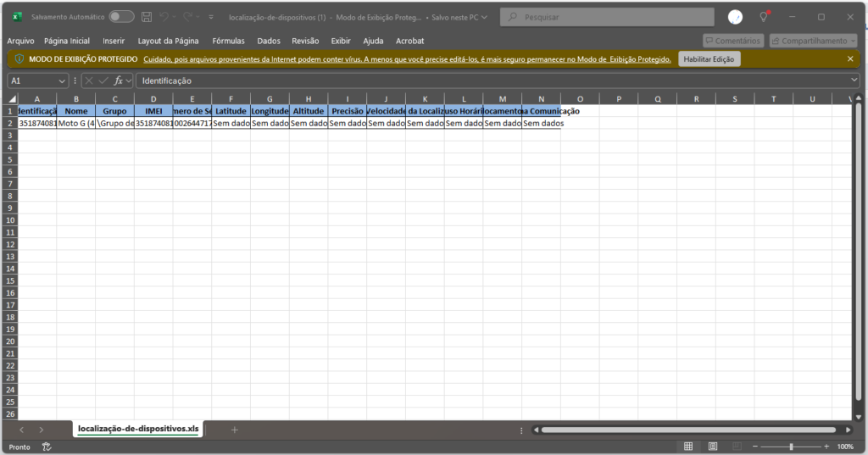Click the Undo arrow icon

pos(164,17)
